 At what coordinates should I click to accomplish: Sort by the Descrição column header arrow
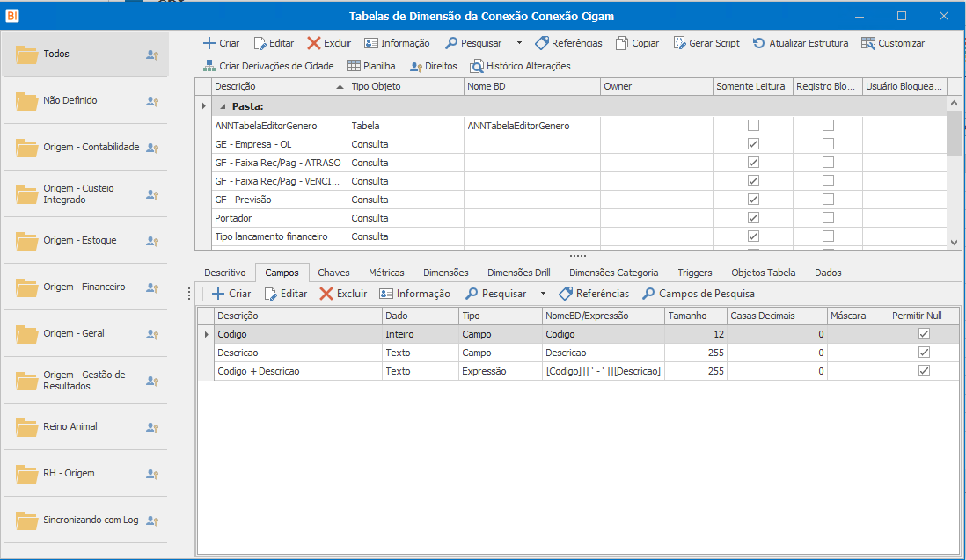pos(340,87)
